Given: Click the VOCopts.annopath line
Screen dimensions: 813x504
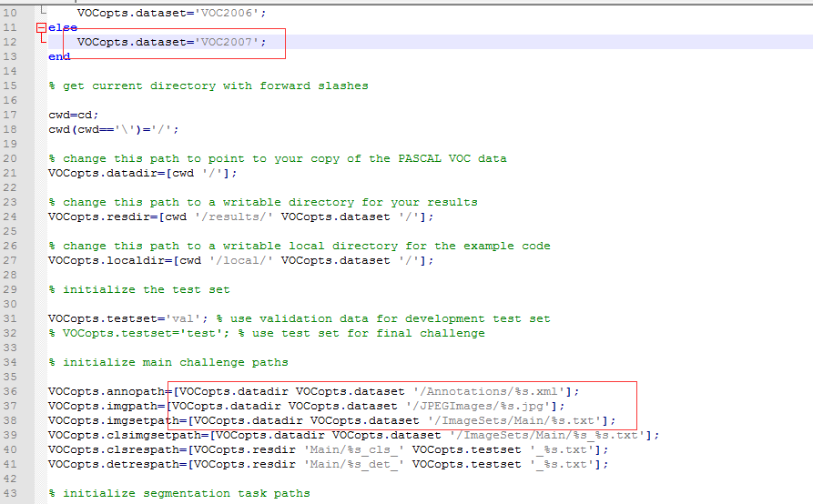Looking at the screenshot, I should click(x=314, y=391).
